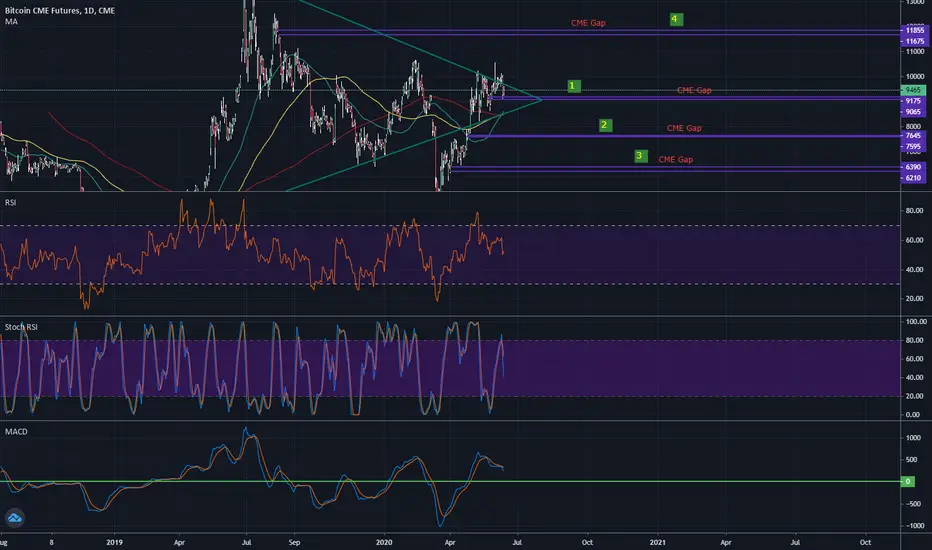
Task: Click 0.00 on the Stoch RSI axis
Action: 913,414
